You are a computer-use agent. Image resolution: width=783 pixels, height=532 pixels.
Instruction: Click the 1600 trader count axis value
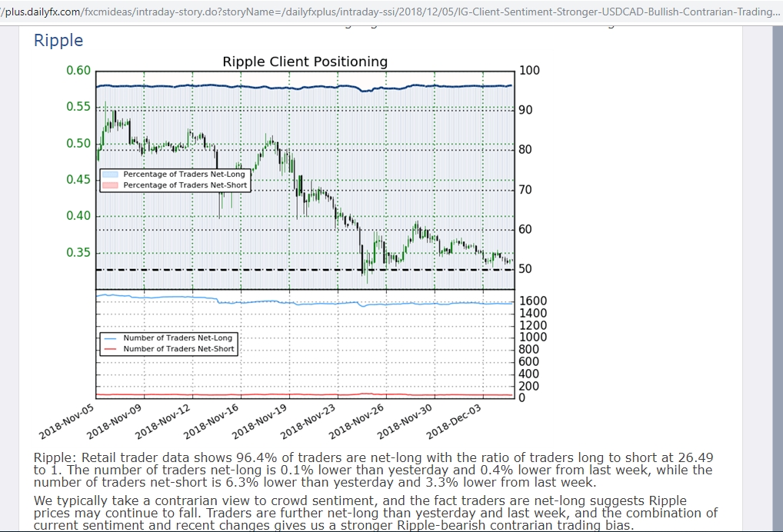click(533, 301)
